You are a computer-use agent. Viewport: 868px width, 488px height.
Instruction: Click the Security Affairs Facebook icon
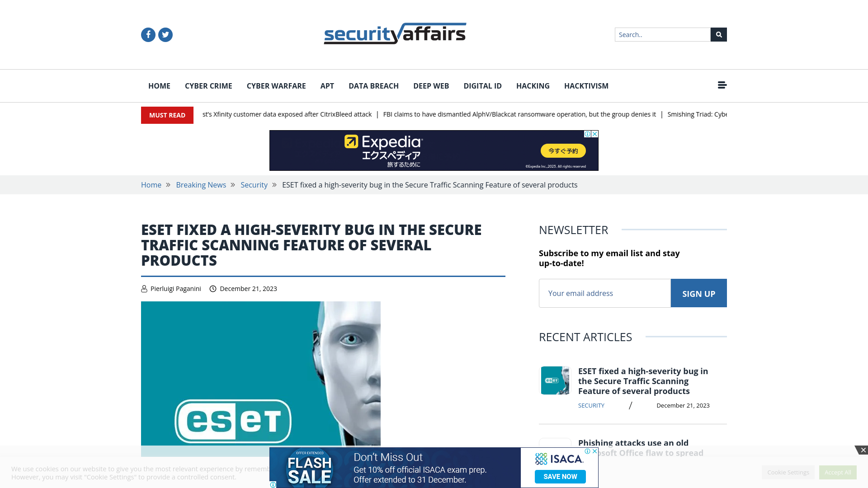pyautogui.click(x=148, y=34)
